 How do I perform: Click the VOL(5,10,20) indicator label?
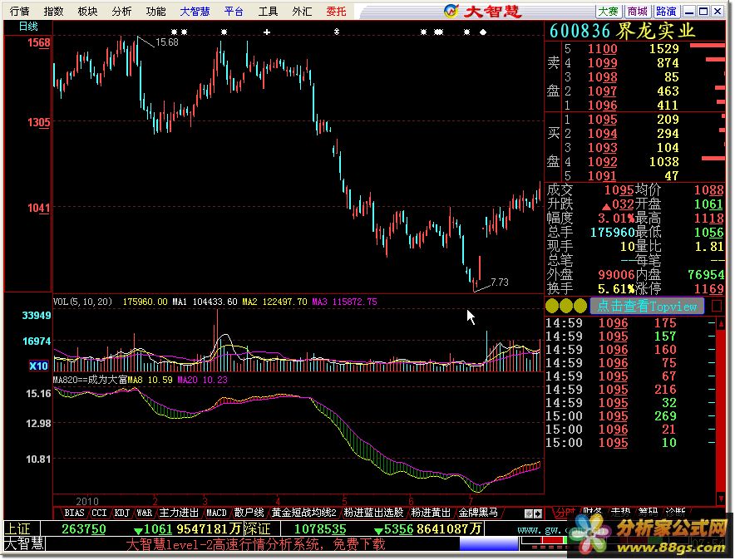[x=83, y=302]
